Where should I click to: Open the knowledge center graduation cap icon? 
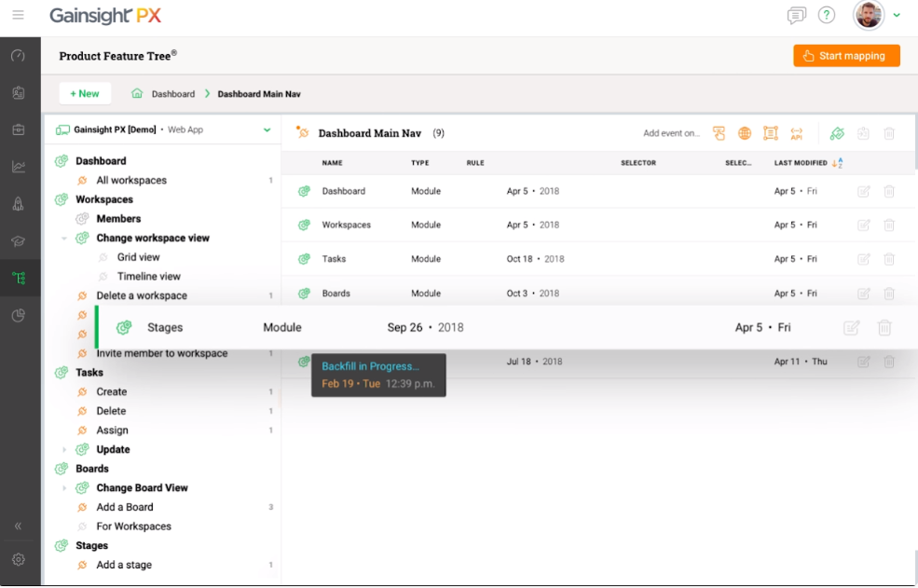pyautogui.click(x=18, y=241)
